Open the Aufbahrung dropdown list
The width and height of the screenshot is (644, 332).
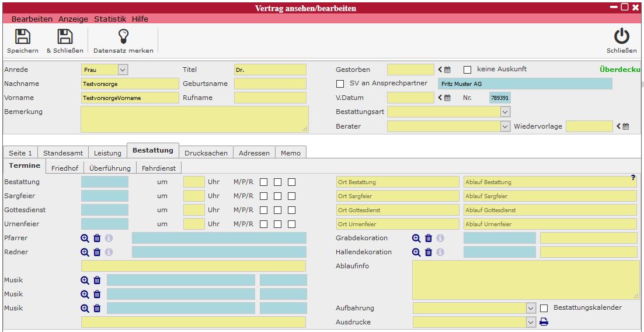point(530,308)
